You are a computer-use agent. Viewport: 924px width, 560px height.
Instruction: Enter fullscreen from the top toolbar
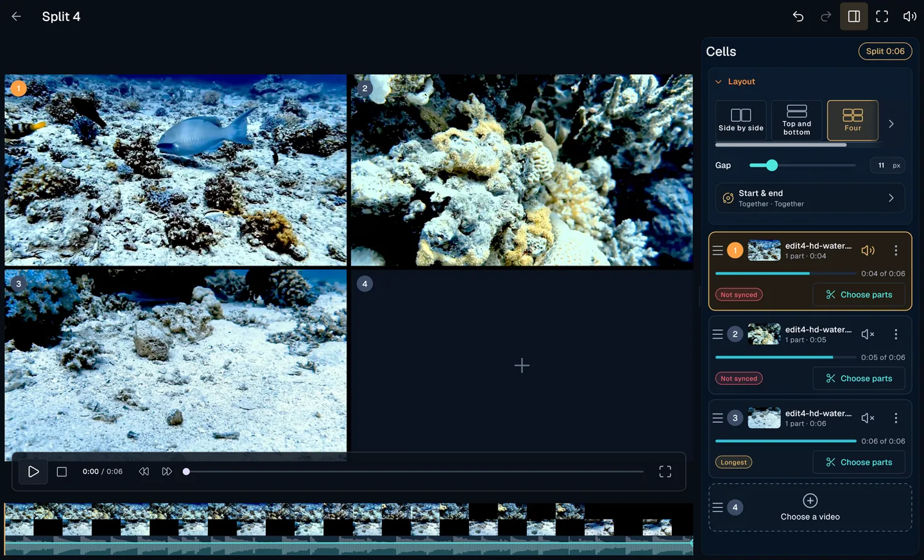(x=882, y=17)
